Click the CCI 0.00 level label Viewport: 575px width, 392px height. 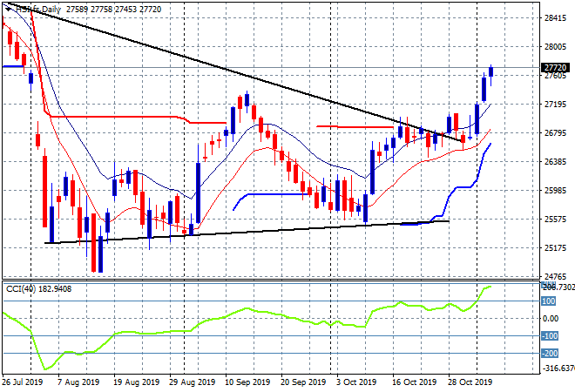point(551,319)
